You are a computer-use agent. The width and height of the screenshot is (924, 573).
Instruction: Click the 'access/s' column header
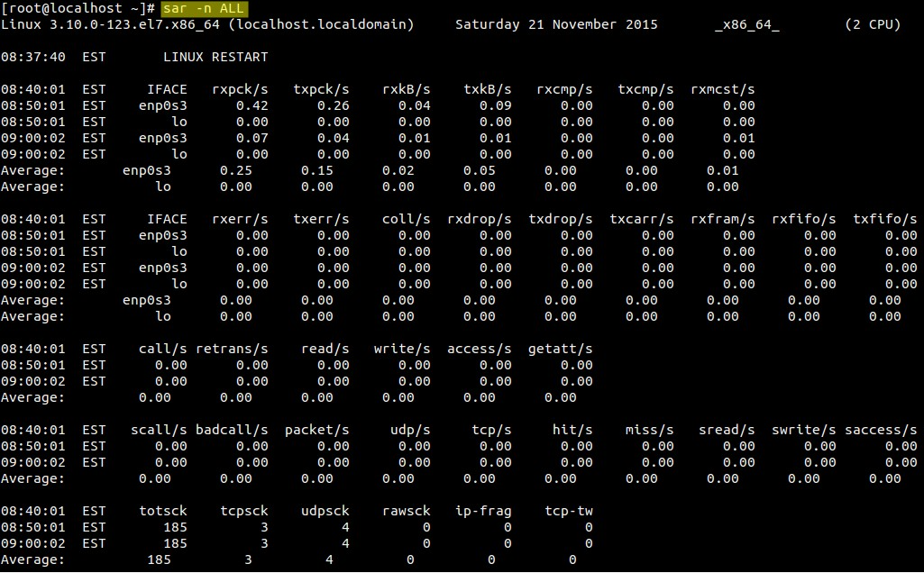(x=480, y=349)
